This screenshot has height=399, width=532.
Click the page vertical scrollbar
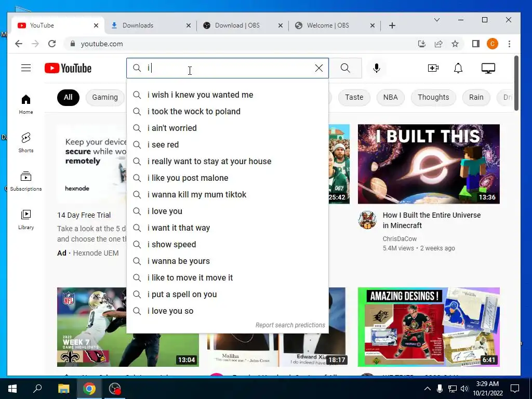[516, 83]
